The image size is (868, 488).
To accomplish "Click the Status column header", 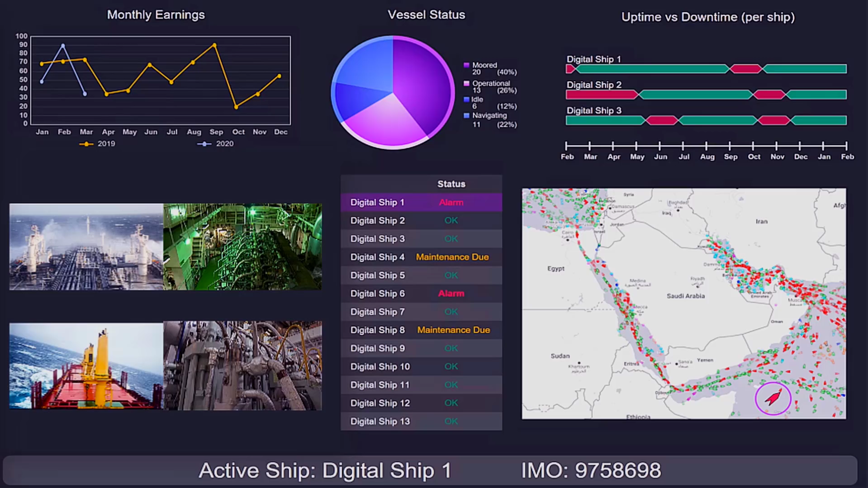I will coord(451,184).
